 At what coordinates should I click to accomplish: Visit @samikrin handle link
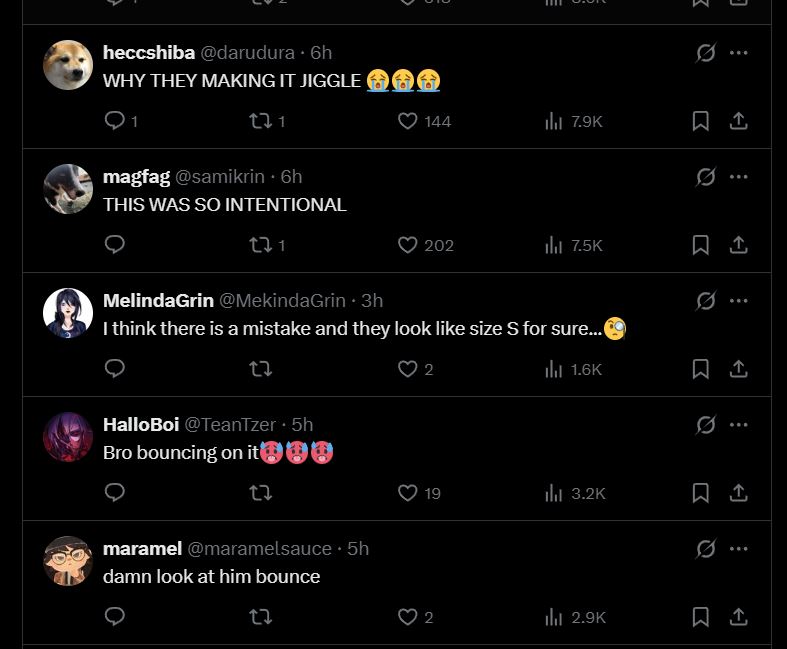tap(220, 176)
